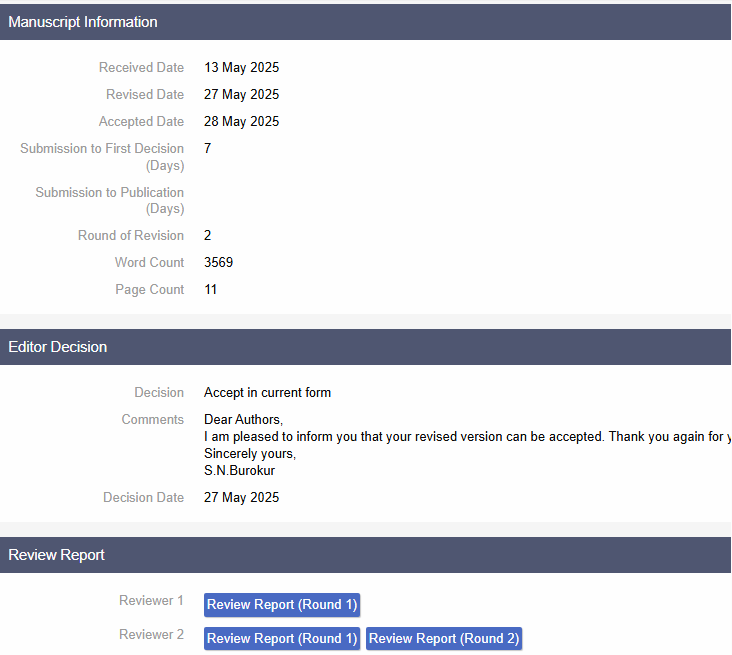
Task: Click the word count value 3569
Action: point(218,263)
